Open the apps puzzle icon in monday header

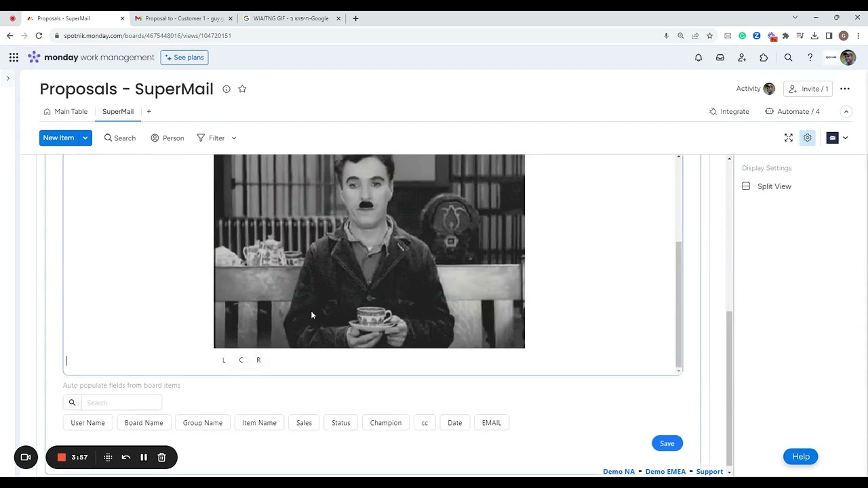tap(764, 58)
